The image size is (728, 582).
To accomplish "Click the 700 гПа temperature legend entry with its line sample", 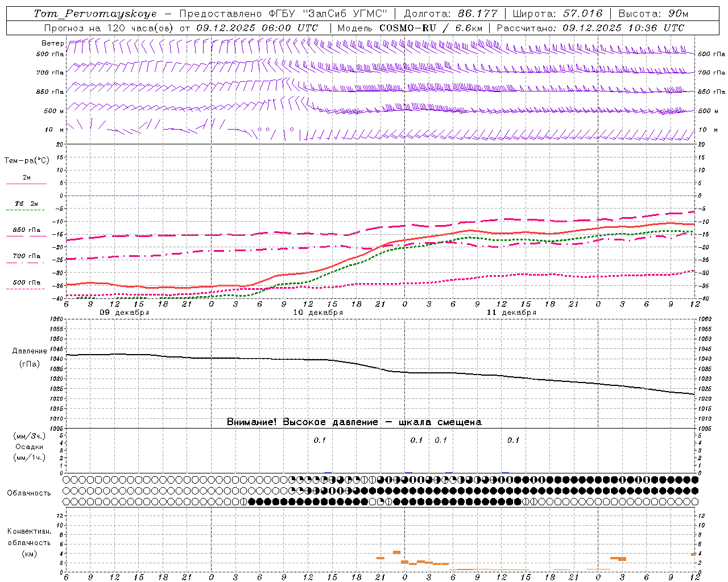I will pyautogui.click(x=26, y=259).
